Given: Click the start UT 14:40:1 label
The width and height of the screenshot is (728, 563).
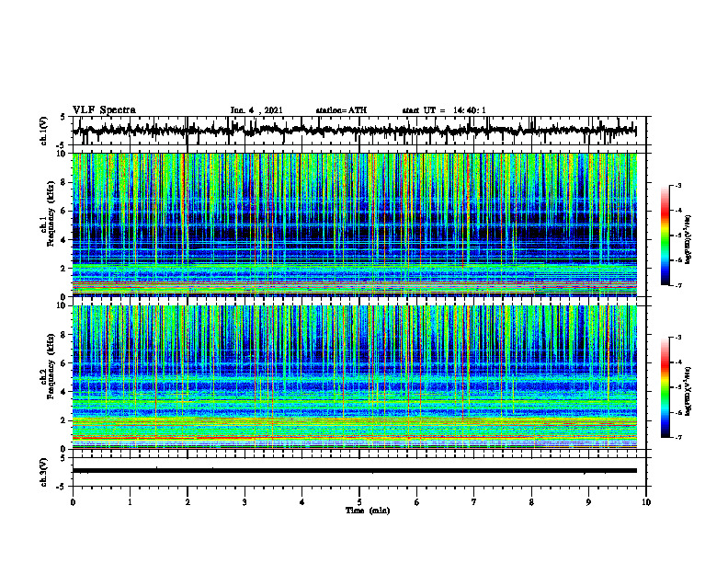Looking at the screenshot, I should (x=444, y=110).
